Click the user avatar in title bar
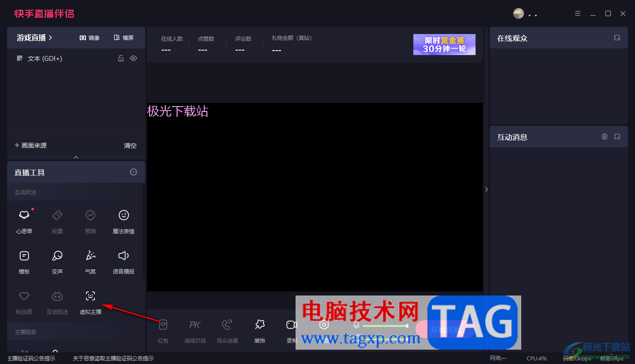635x364 pixels. click(x=519, y=13)
